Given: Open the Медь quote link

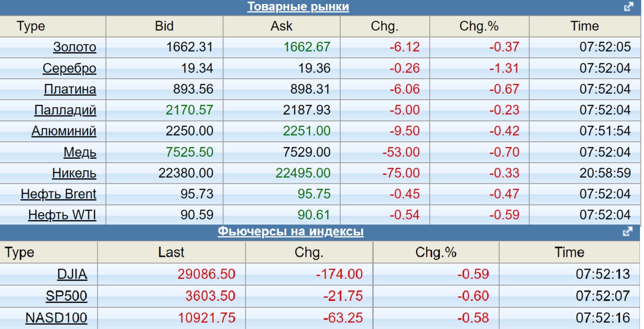Looking at the screenshot, I should click(79, 152).
